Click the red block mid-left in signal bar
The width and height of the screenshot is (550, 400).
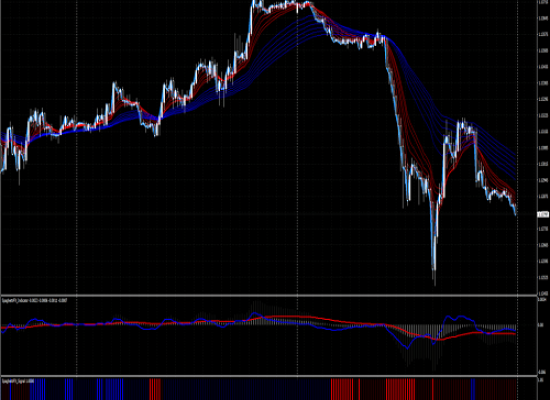point(155,389)
